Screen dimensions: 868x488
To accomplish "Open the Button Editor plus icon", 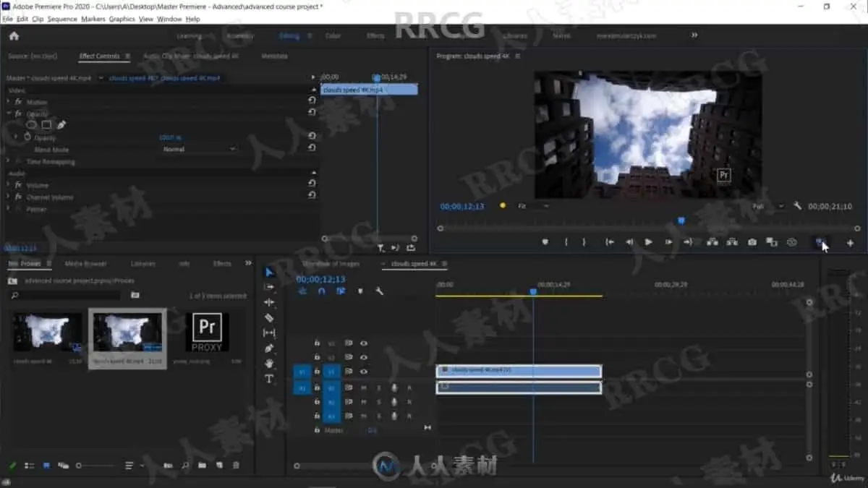I will click(850, 243).
